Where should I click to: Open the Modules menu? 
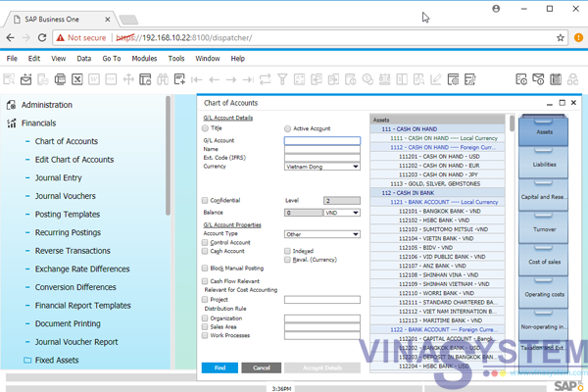tap(143, 59)
